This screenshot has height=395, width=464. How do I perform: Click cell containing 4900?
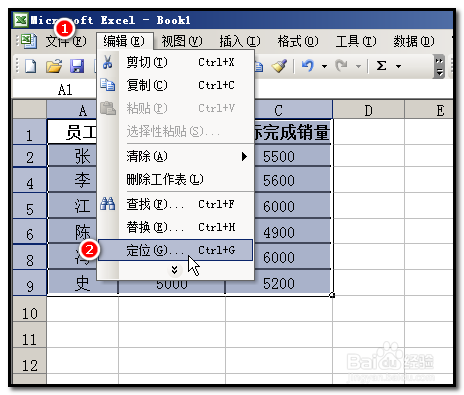[x=293, y=231]
